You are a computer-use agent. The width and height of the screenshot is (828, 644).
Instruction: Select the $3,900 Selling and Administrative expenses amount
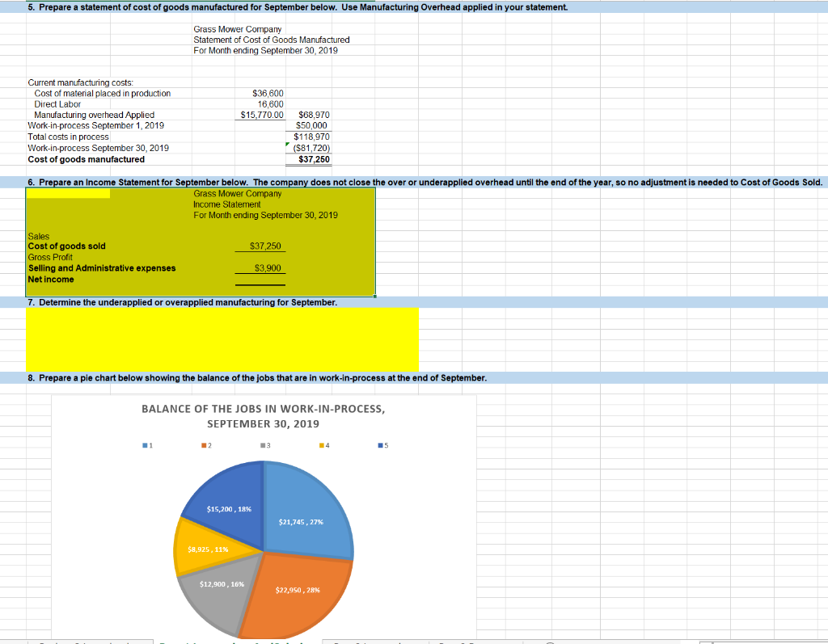tap(259, 268)
